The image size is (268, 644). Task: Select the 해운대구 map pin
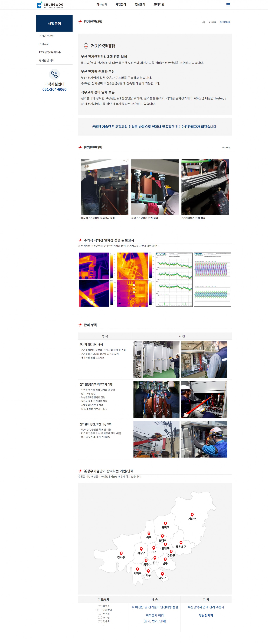[181, 542]
